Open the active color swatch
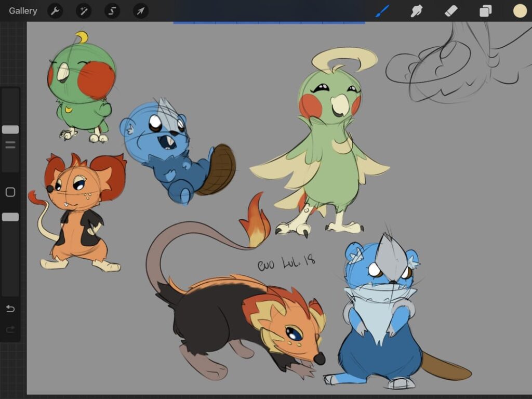The width and height of the screenshot is (532, 399). (x=520, y=11)
